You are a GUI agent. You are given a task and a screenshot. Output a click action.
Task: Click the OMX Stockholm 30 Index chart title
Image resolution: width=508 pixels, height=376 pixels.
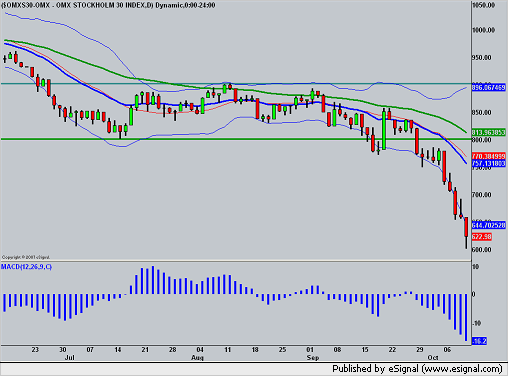point(108,5)
